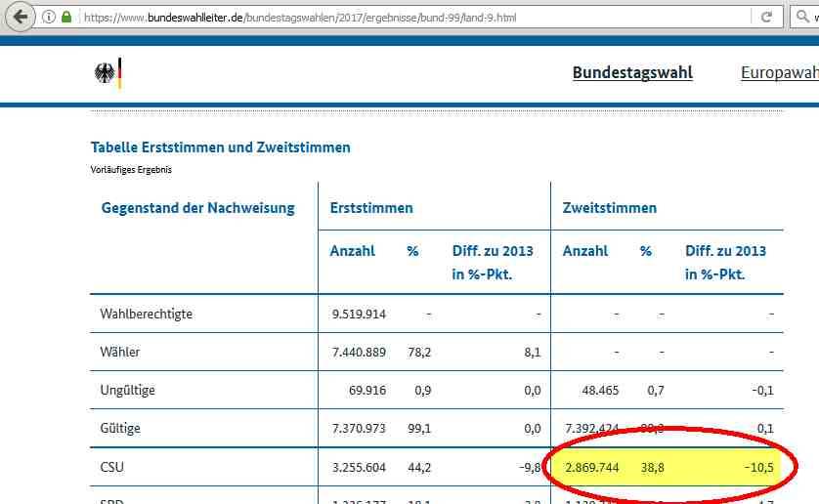Screen dimensions: 819x504
Task: Select the CSU row label
Action: 112,468
